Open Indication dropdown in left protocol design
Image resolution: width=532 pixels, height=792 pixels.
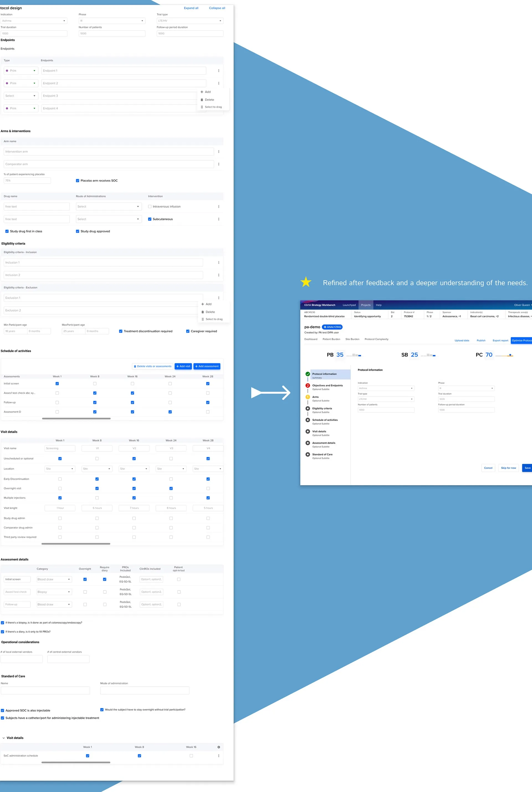pyautogui.click(x=34, y=21)
